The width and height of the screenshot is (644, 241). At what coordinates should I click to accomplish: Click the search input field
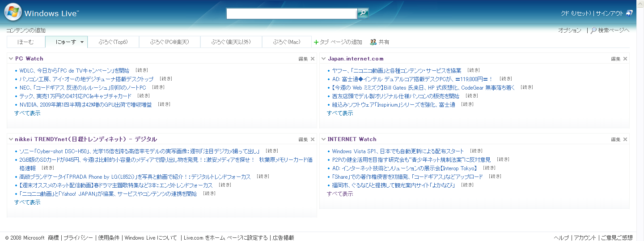point(292,13)
